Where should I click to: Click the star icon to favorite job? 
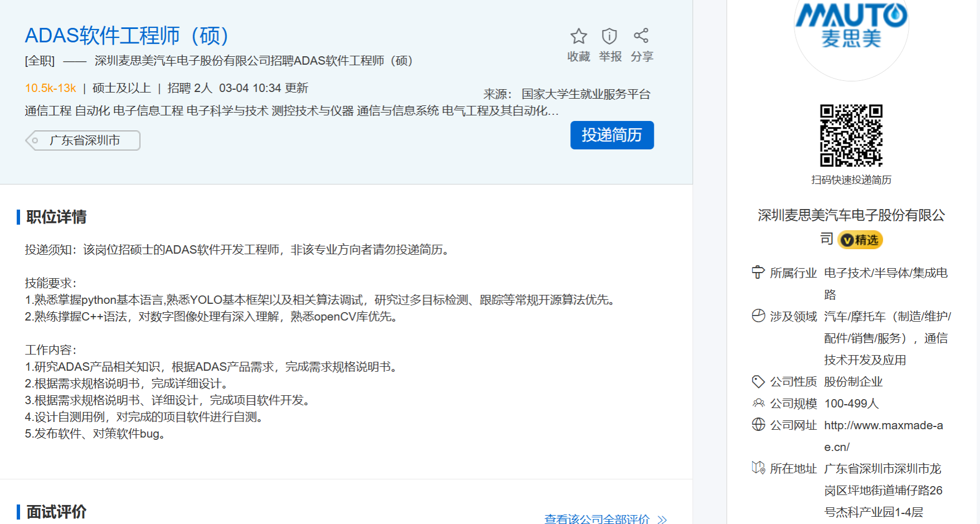click(x=578, y=36)
